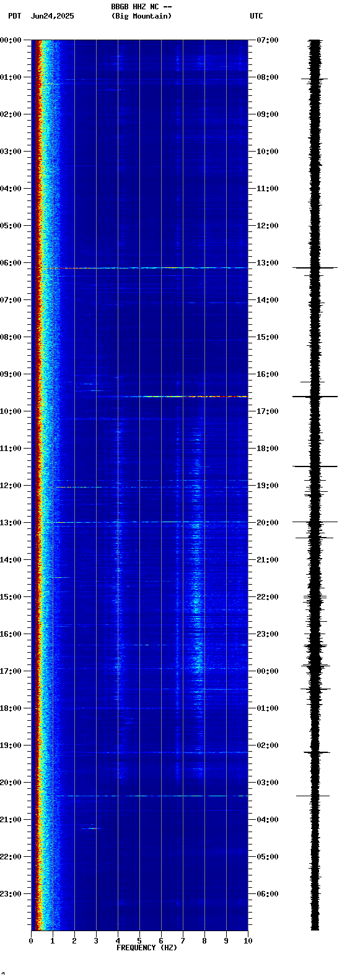Screen dimensions: 342x980
Task: Click the PDT time label '09:00'
Action: coord(11,374)
